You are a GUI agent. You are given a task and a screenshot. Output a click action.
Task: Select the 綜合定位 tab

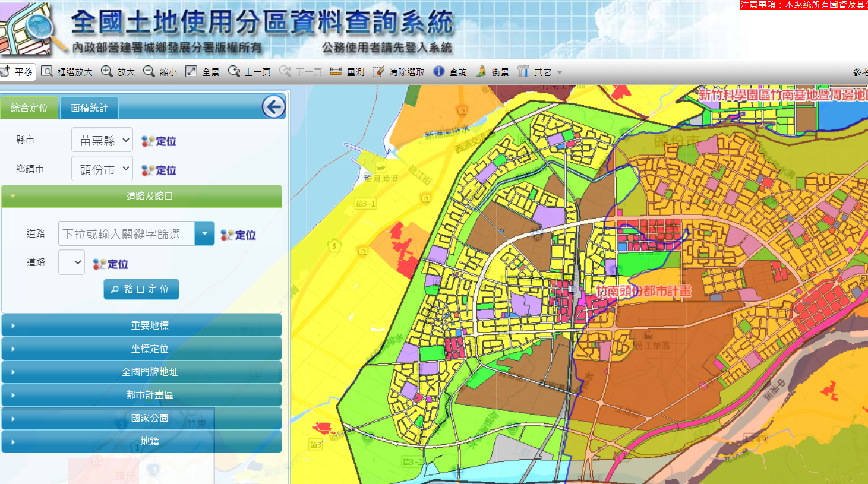29,108
